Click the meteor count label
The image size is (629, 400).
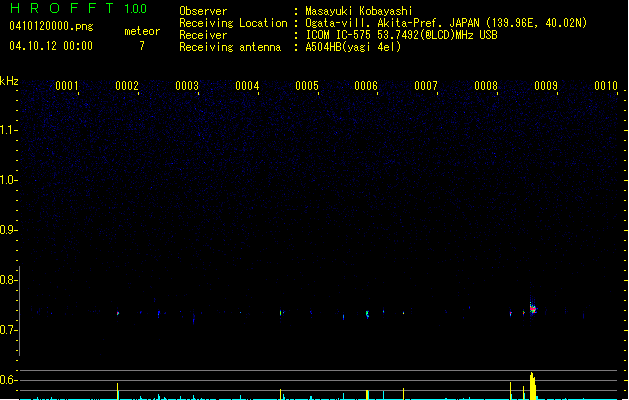[x=142, y=31]
